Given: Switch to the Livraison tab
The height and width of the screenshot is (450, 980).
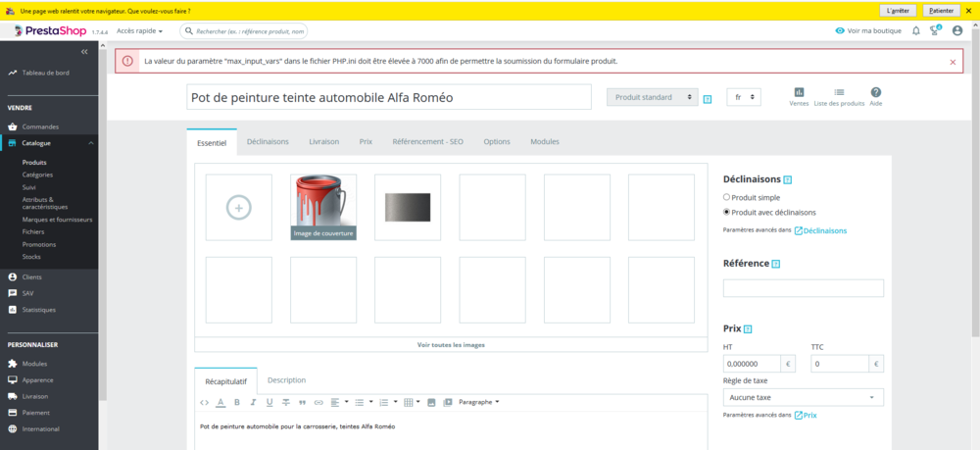Looking at the screenshot, I should [323, 142].
